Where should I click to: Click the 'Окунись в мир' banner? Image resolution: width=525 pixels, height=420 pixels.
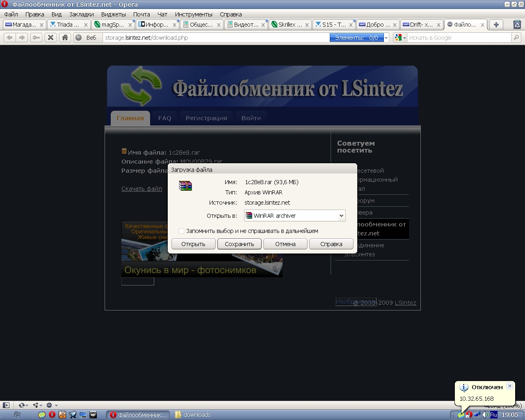pyautogui.click(x=202, y=249)
